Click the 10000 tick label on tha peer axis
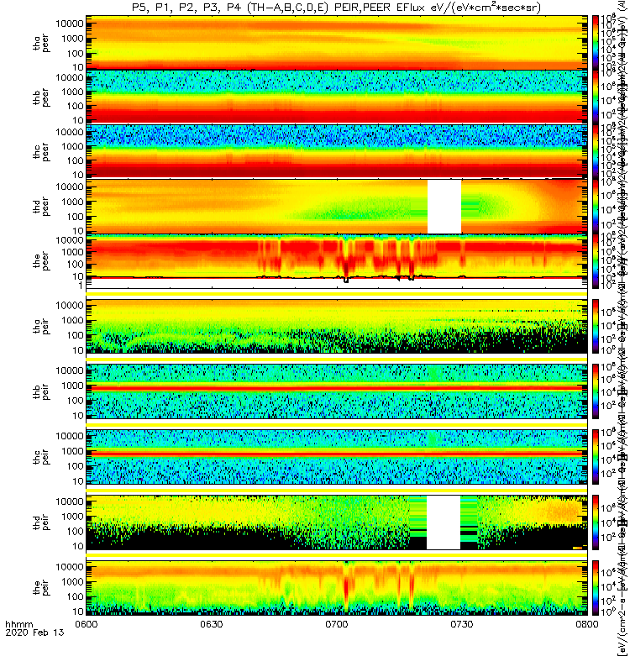The height and width of the screenshot is (672, 630). click(70, 24)
